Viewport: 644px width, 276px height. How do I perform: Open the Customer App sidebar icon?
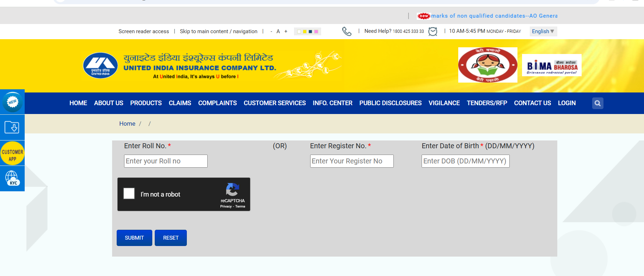click(12, 153)
